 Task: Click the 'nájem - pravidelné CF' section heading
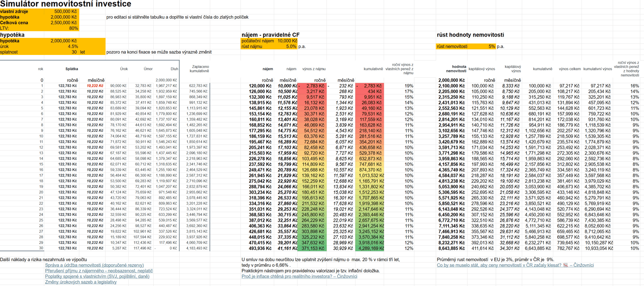coord(270,35)
